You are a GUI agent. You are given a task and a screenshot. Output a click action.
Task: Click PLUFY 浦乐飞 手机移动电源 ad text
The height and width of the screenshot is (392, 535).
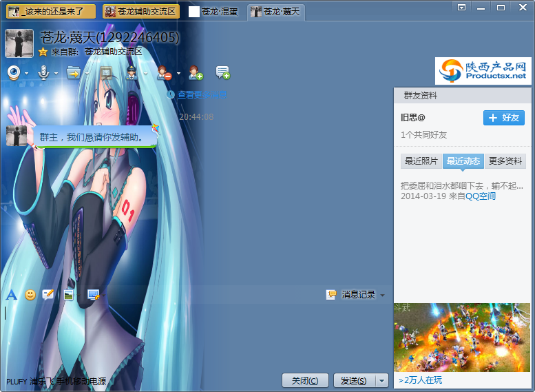[56, 381]
